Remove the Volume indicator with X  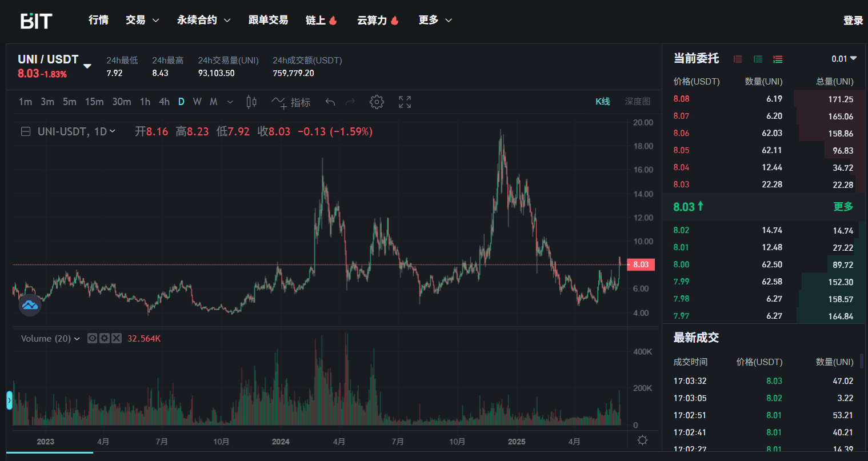coord(116,338)
